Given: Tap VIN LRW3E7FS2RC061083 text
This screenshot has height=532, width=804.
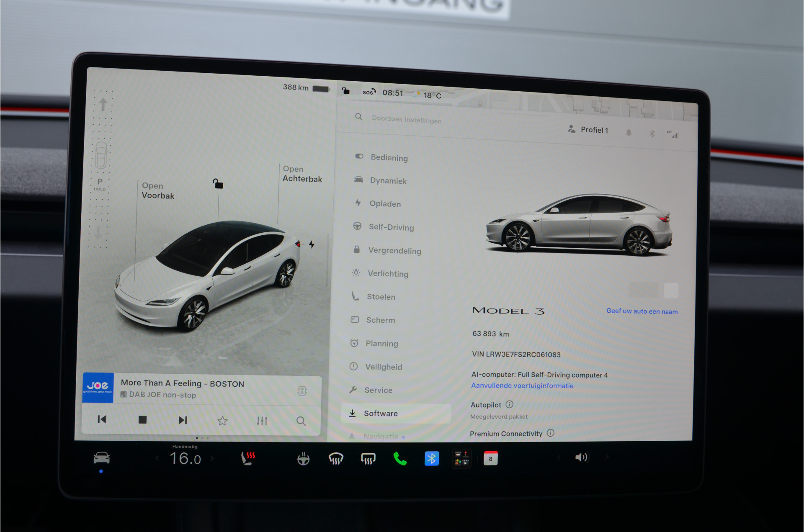Looking at the screenshot, I should coord(516,354).
